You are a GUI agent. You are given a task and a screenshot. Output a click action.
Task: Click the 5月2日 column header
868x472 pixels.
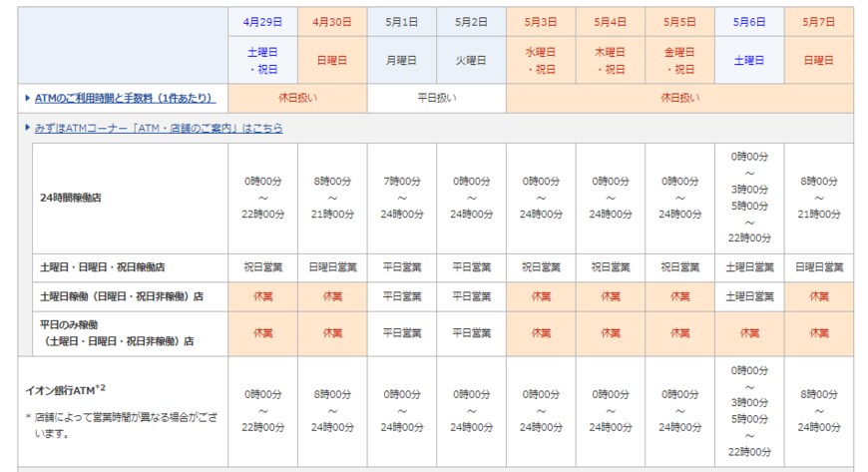[x=471, y=21]
